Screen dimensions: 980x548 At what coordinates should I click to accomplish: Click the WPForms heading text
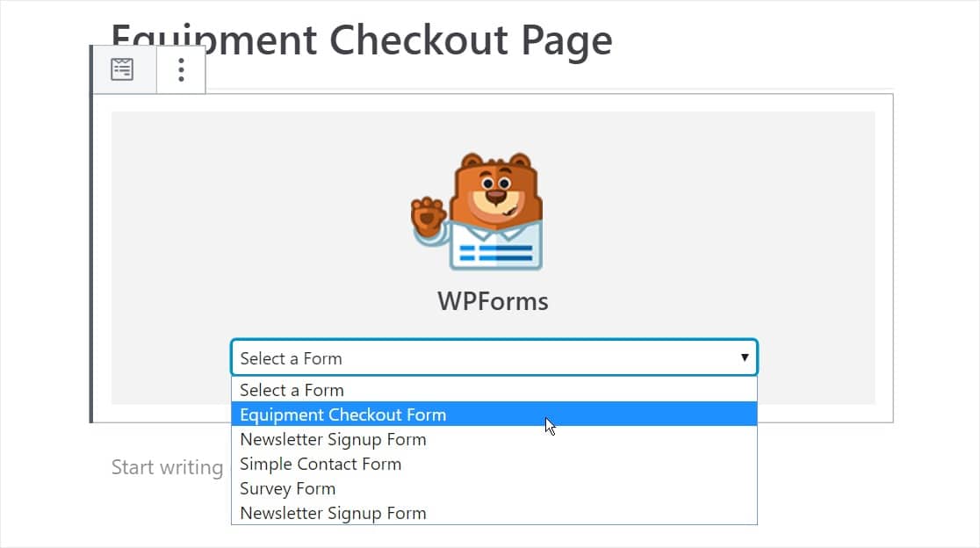pyautogui.click(x=493, y=301)
